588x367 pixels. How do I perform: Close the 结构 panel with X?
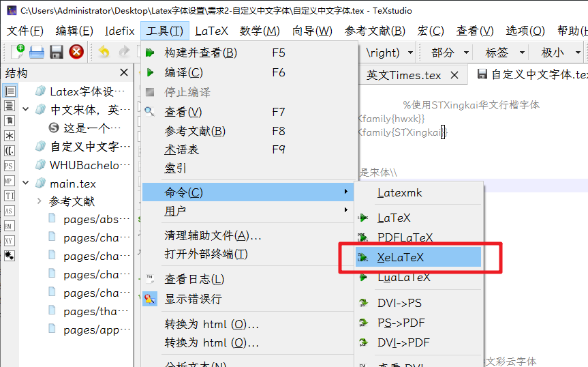click(124, 72)
